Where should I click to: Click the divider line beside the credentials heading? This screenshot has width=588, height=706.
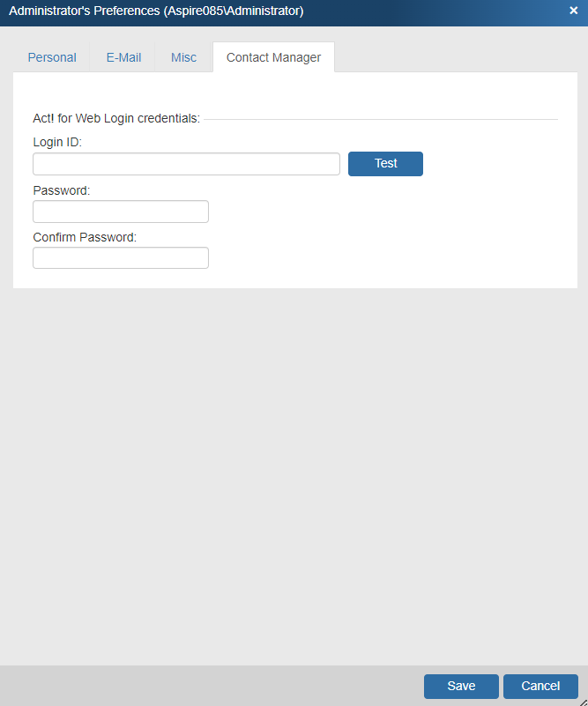pyautogui.click(x=379, y=119)
